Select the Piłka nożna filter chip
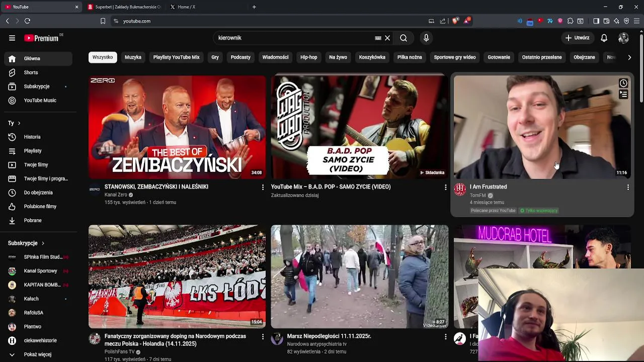Image resolution: width=644 pixels, height=362 pixels. pos(410,57)
